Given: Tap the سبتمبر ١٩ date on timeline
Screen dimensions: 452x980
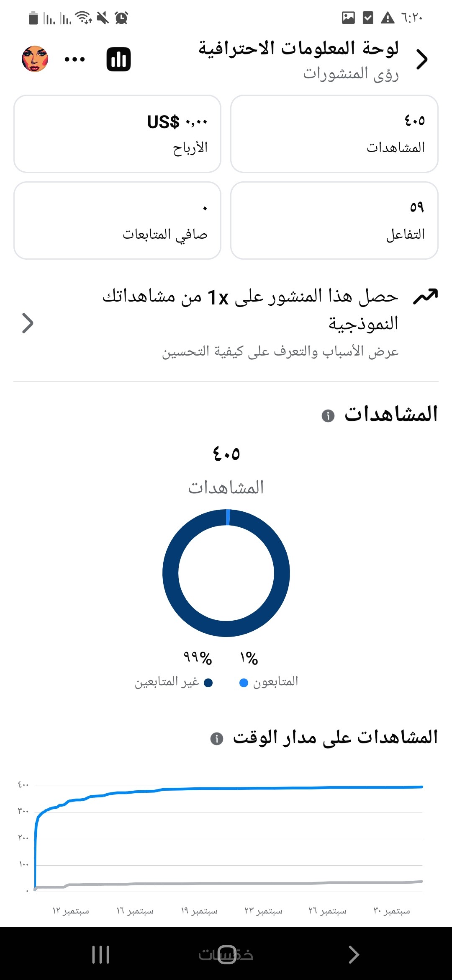Looking at the screenshot, I should coord(199,911).
